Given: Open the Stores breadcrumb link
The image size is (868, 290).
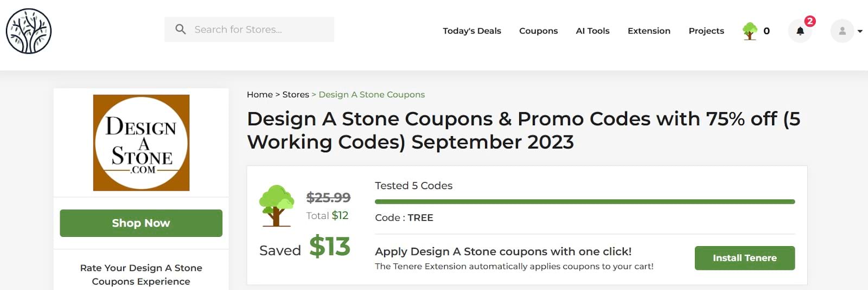Looking at the screenshot, I should 296,95.
